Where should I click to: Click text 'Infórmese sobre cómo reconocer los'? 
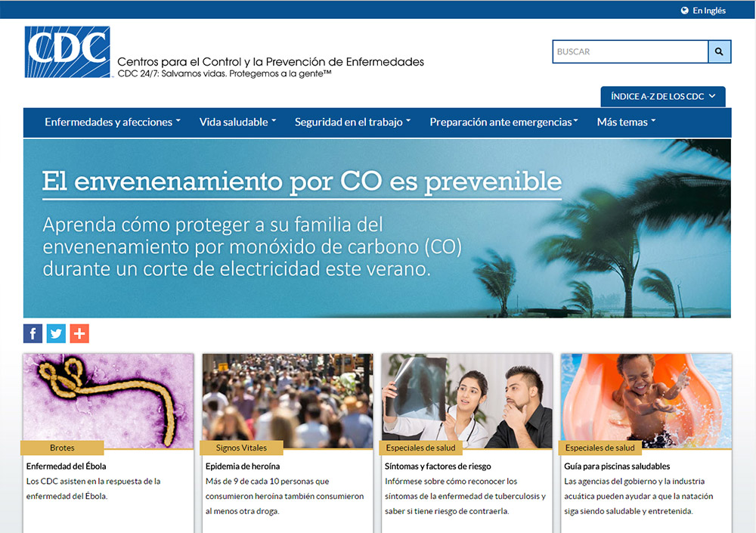451,482
